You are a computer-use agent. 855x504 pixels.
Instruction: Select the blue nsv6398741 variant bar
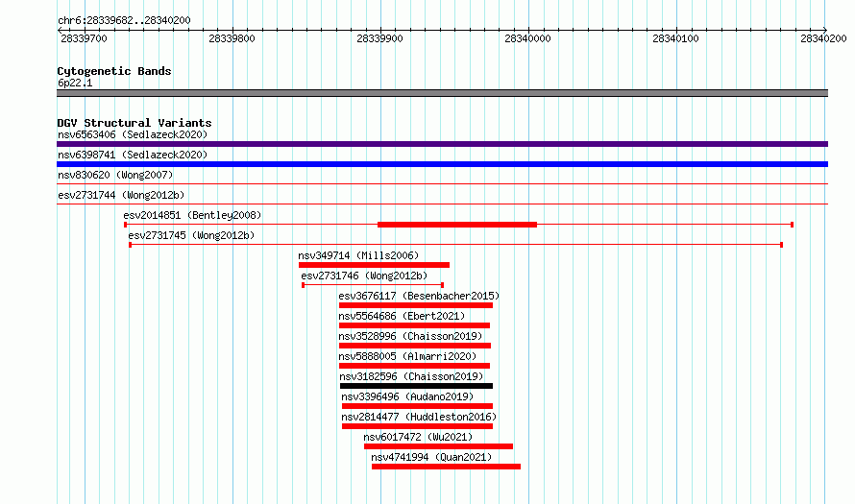[x=442, y=164]
